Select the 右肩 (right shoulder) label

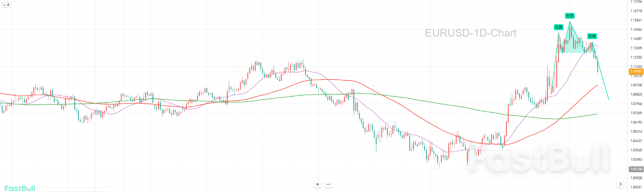tap(592, 36)
